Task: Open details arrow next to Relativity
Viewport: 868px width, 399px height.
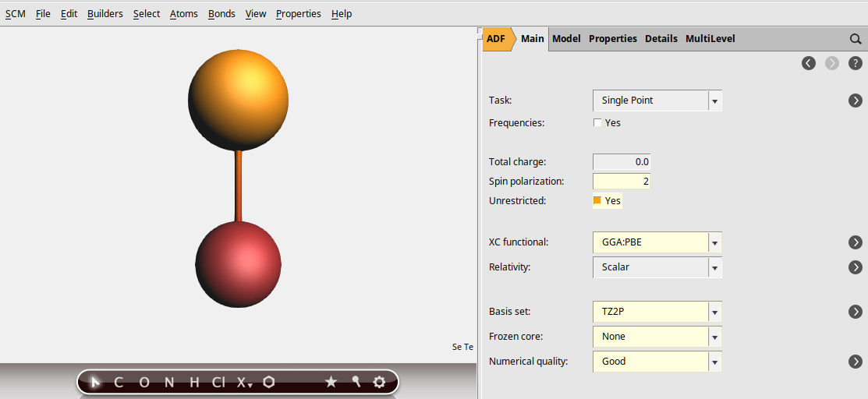Action: (856, 267)
